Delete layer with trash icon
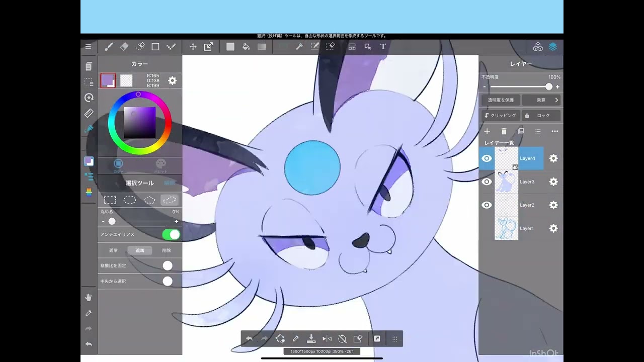The height and width of the screenshot is (362, 644). click(504, 131)
